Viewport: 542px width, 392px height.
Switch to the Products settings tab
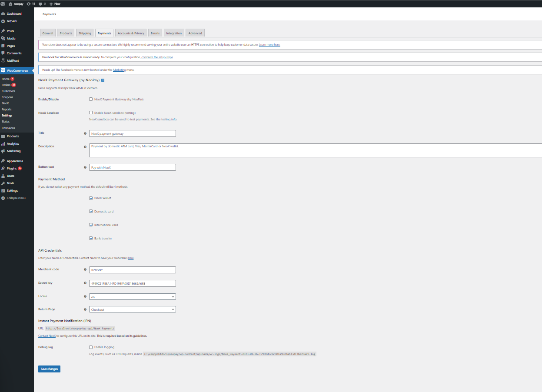(66, 33)
